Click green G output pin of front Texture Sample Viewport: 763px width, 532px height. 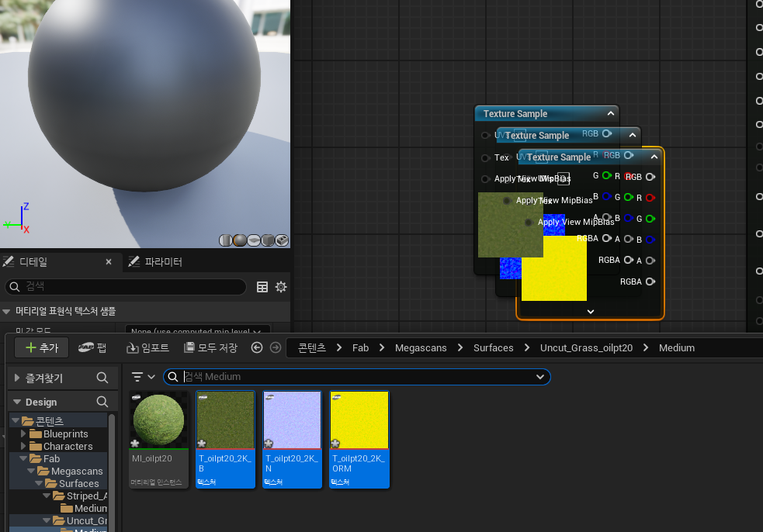[650, 219]
